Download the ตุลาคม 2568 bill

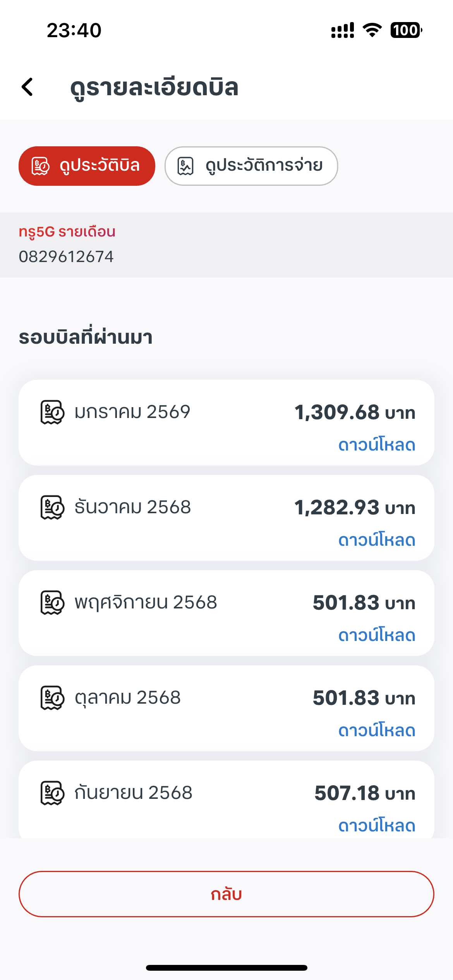[x=376, y=731]
